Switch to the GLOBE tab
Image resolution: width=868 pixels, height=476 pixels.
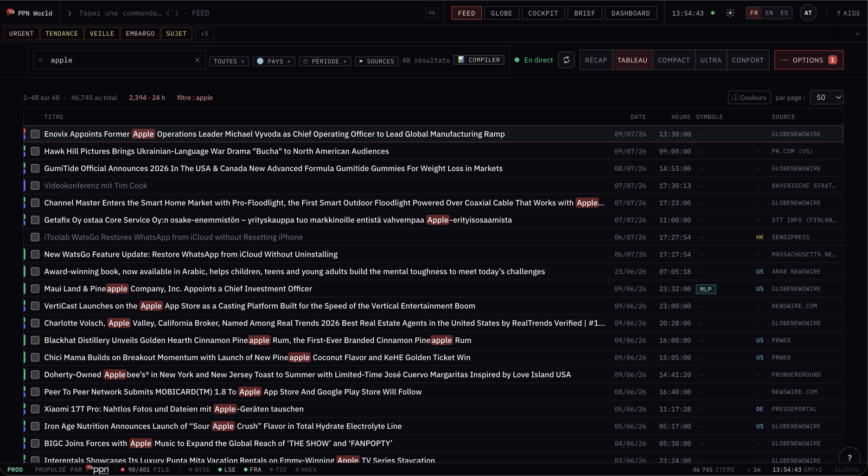pos(501,13)
